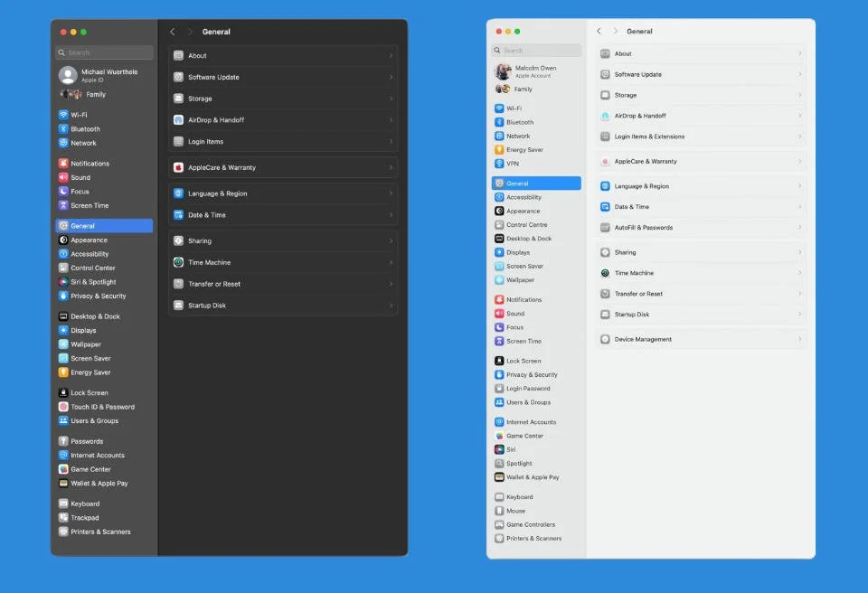Click Mouse icon in light window sidebar
The height and width of the screenshot is (593, 868).
point(499,511)
